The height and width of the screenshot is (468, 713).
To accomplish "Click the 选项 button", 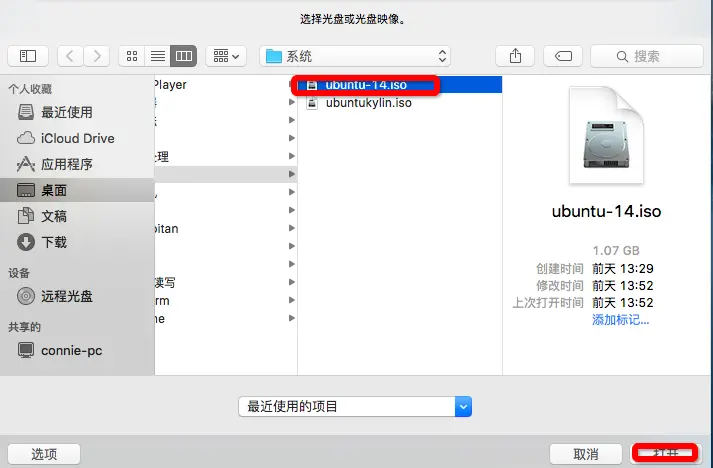I will tap(44, 454).
